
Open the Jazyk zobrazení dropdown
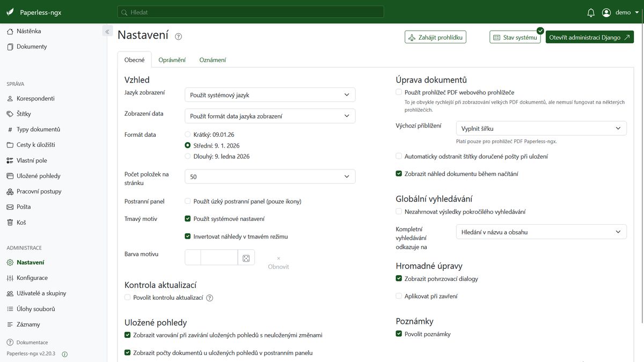pos(269,95)
